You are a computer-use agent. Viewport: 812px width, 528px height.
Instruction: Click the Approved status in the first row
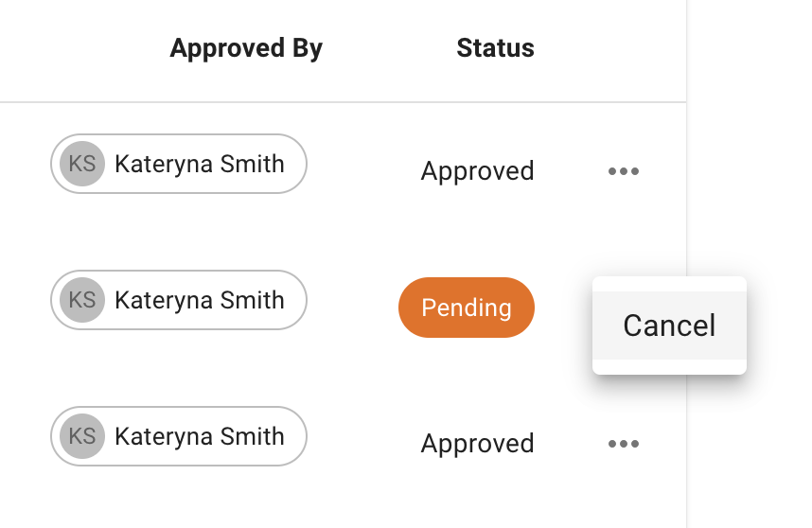478,171
